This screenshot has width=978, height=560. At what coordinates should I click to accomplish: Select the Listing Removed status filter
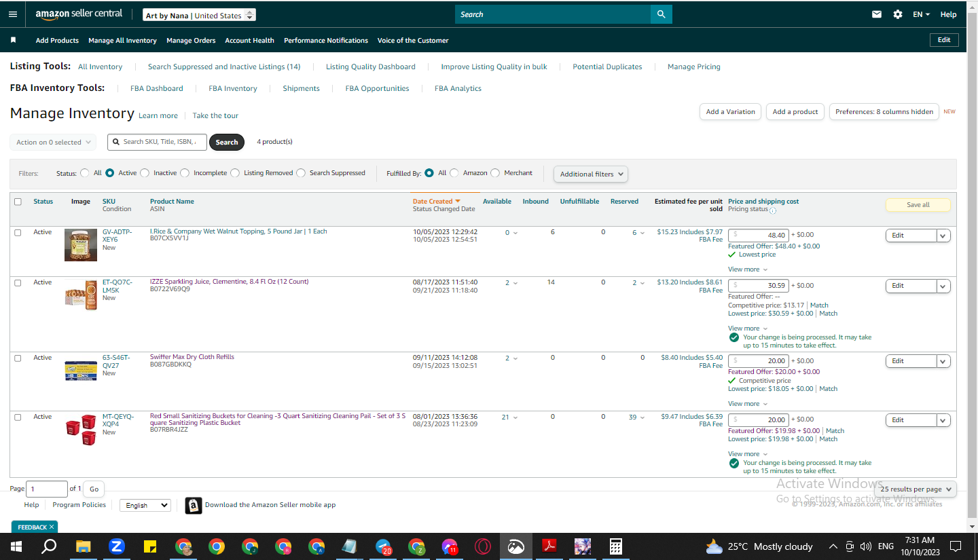click(x=235, y=173)
